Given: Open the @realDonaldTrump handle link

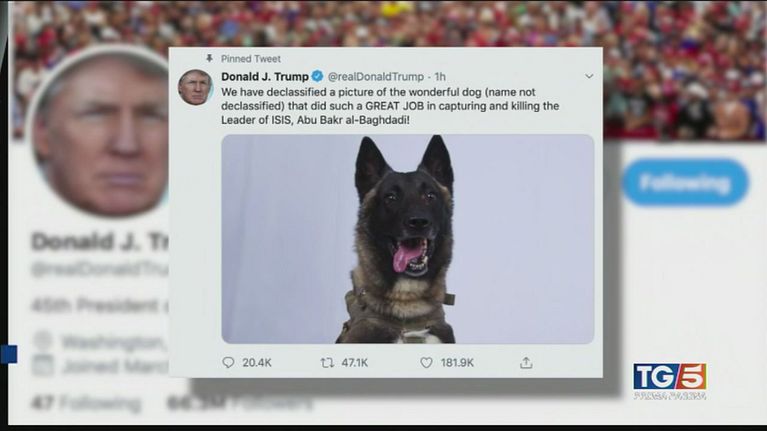Looking at the screenshot, I should (x=375, y=77).
